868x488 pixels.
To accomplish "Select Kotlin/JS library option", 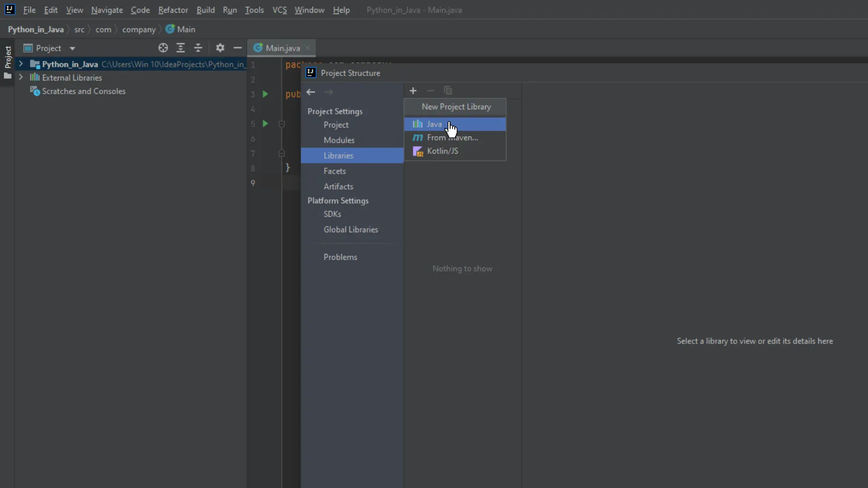I will (x=442, y=151).
